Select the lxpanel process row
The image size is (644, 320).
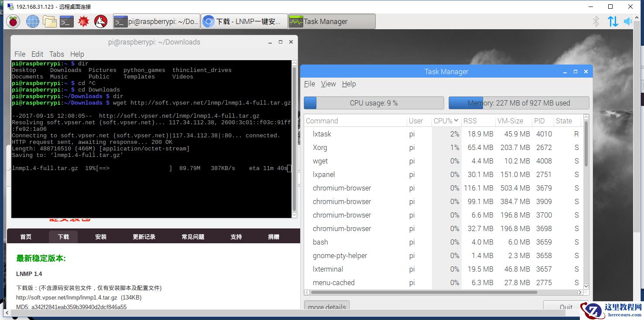pyautogui.click(x=443, y=174)
